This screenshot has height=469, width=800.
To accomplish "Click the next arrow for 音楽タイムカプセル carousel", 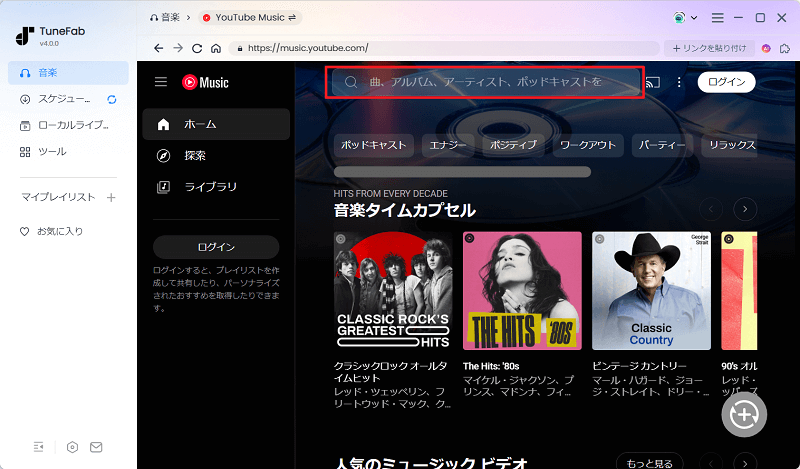I will click(x=745, y=209).
